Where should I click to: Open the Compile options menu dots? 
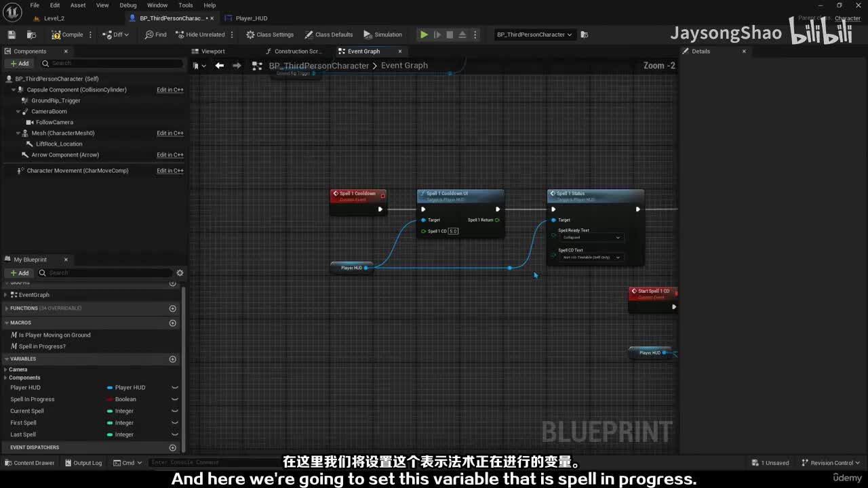90,35
